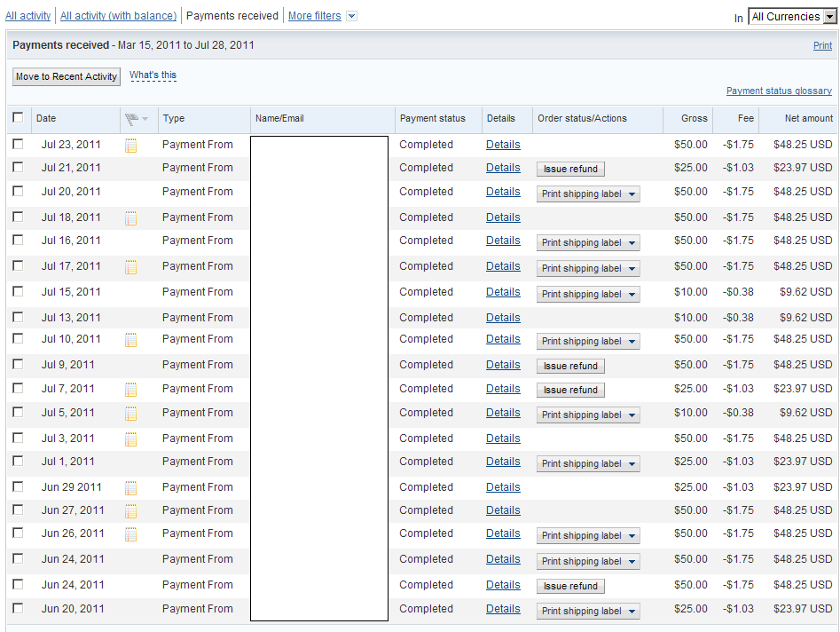This screenshot has height=632, width=840.
Task: Check the Jun 26, 2011 payment row
Action: 19,533
